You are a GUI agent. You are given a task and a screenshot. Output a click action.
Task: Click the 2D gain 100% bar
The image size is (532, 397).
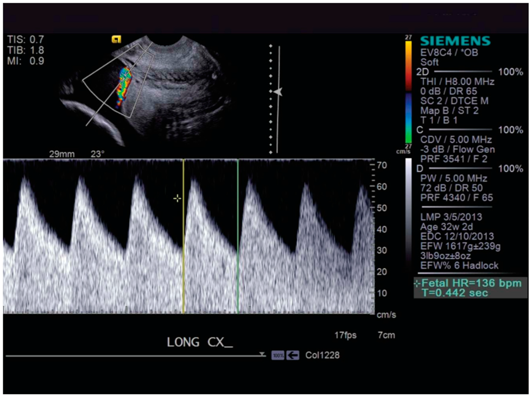(x=463, y=71)
